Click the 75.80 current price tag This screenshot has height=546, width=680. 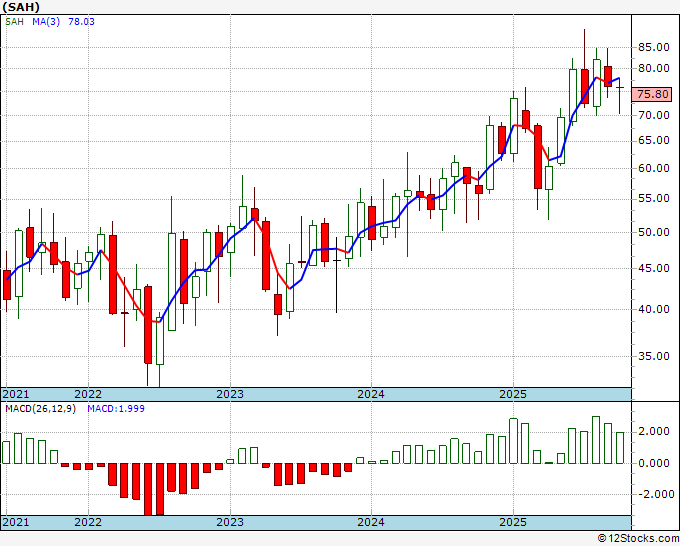pos(652,94)
